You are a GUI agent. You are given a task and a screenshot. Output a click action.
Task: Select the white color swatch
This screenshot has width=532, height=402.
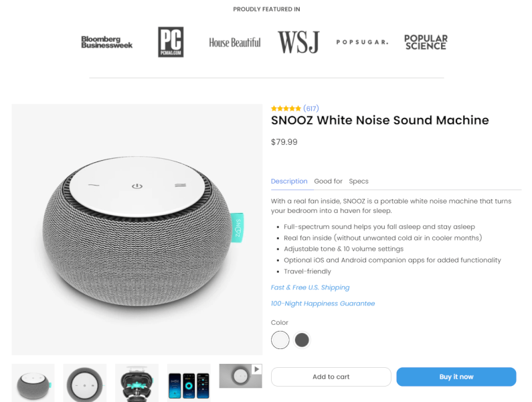point(280,340)
